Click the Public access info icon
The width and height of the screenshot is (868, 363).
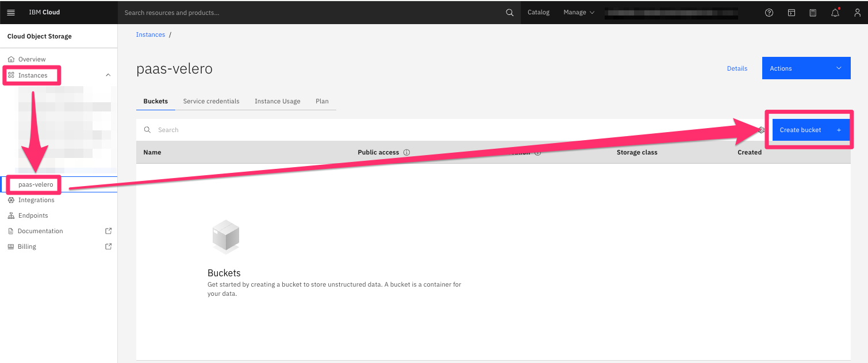point(406,152)
